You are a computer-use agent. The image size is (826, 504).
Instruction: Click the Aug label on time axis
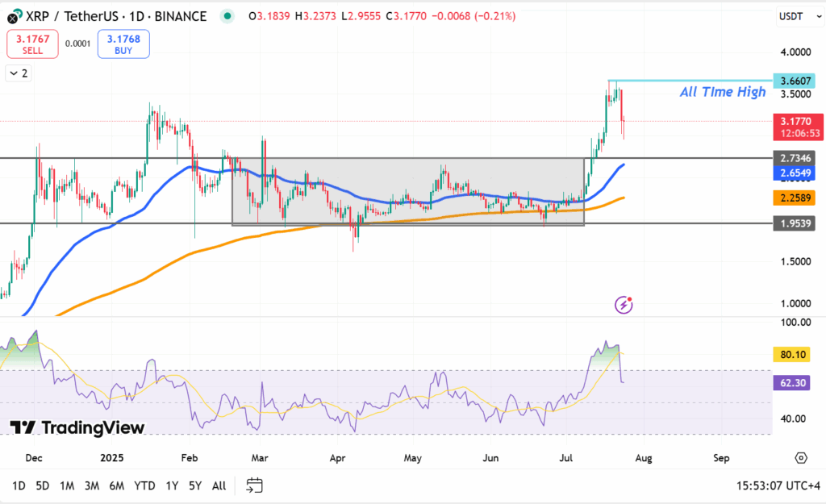644,458
